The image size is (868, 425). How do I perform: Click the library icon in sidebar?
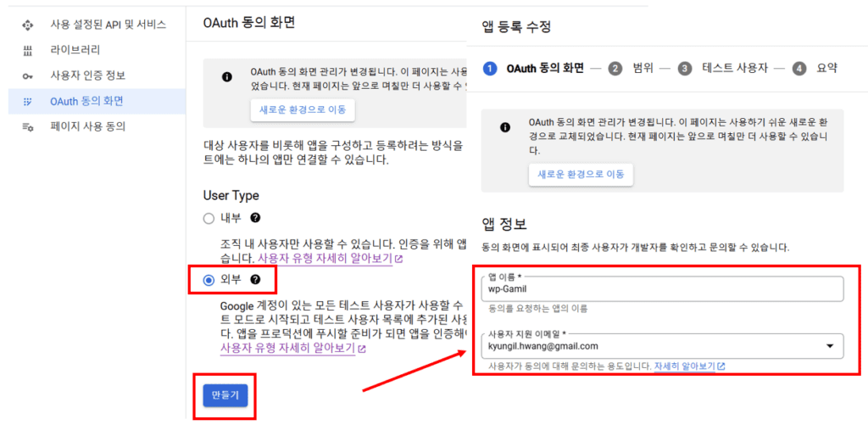(x=26, y=51)
